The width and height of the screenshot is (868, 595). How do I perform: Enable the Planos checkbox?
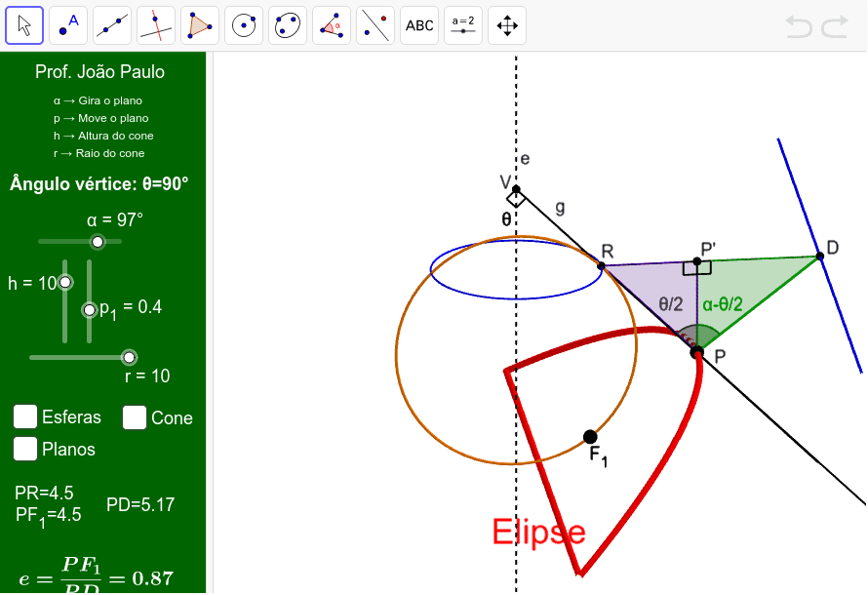point(25,449)
